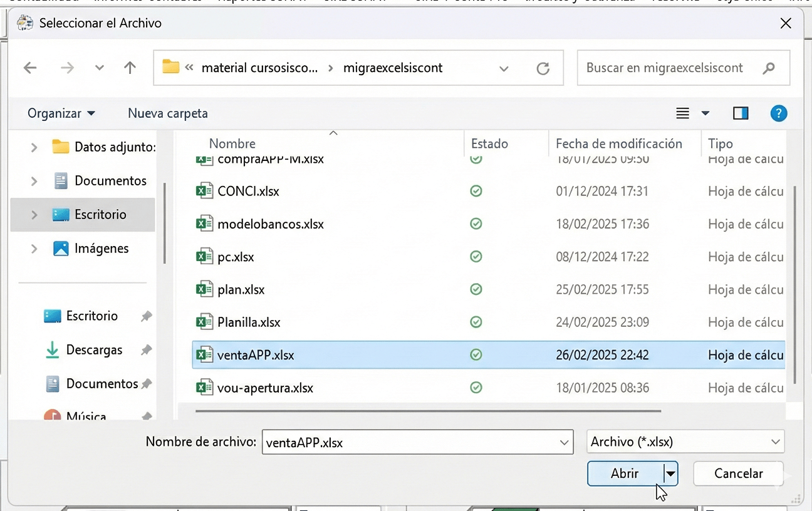812x511 pixels.
Task: Open the Help question-mark icon
Action: point(779,113)
